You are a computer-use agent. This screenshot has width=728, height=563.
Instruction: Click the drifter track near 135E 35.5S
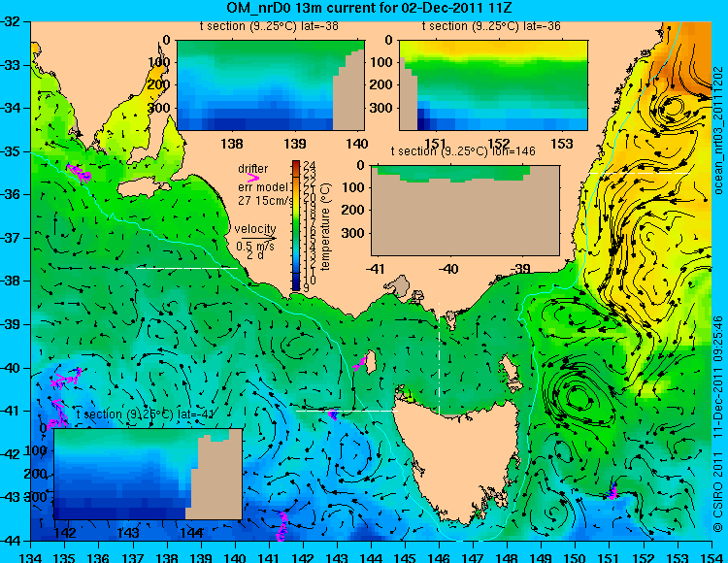[79, 173]
